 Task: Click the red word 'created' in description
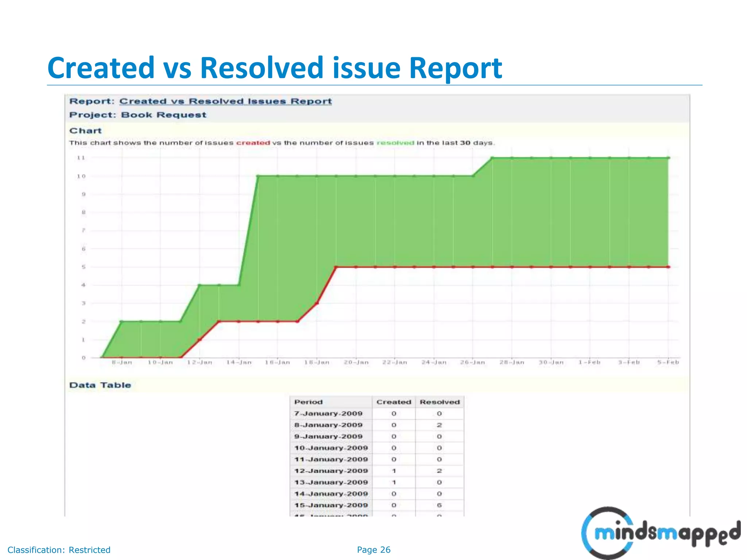coord(253,143)
